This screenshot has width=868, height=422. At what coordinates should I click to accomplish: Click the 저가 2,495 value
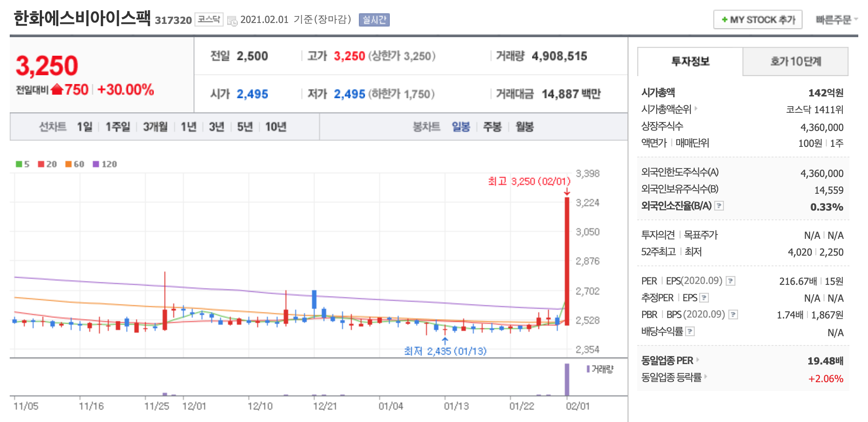350,94
